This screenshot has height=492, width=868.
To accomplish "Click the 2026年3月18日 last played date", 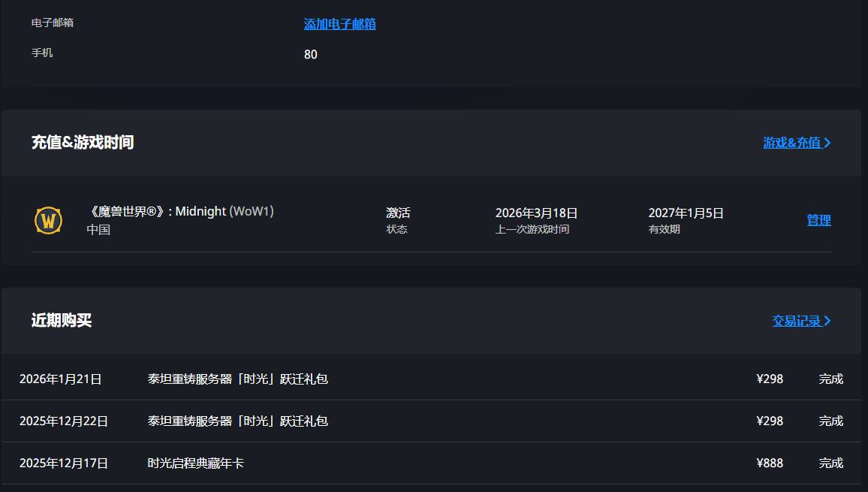I will click(536, 213).
